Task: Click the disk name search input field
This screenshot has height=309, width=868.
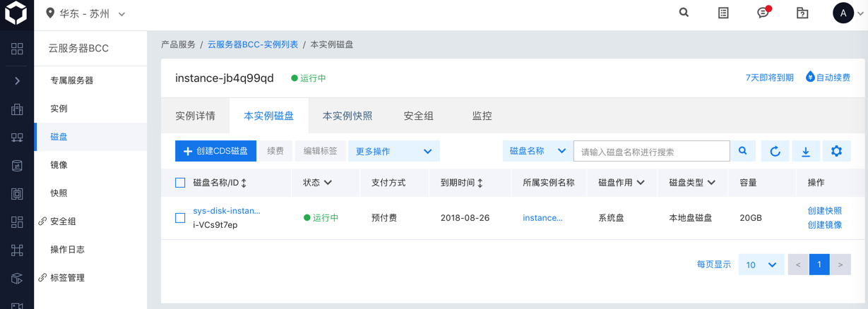Action: pos(651,151)
